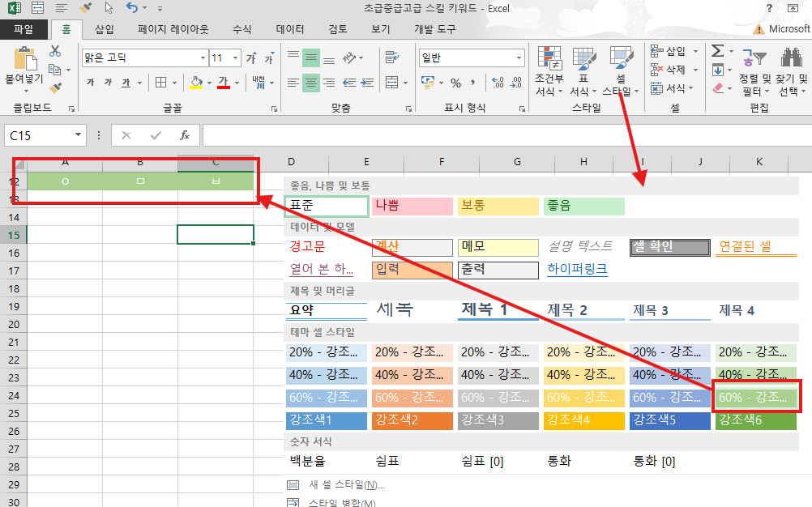Click Decrease Decimal icon
Image resolution: width=812 pixels, height=507 pixels.
(x=515, y=83)
